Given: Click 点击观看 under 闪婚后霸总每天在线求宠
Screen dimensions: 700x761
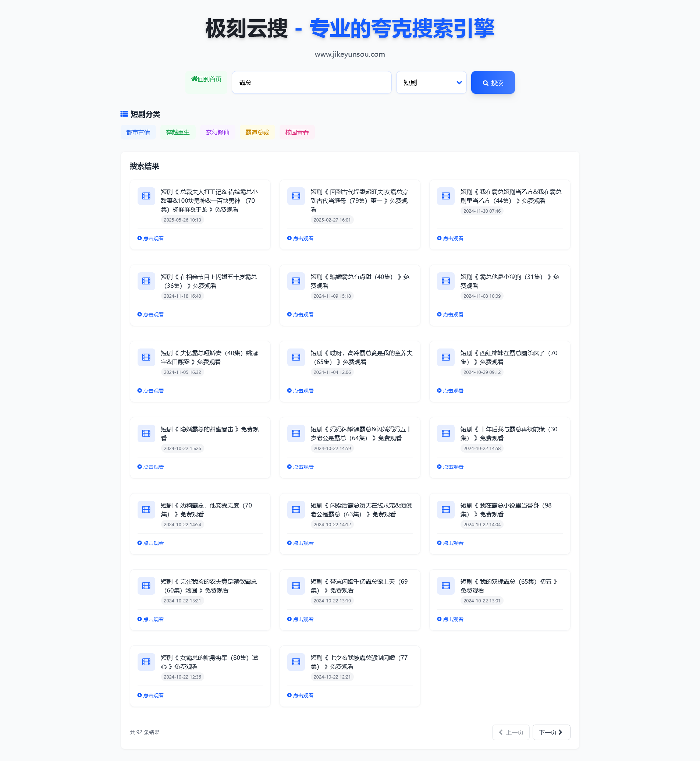Looking at the screenshot, I should [301, 543].
